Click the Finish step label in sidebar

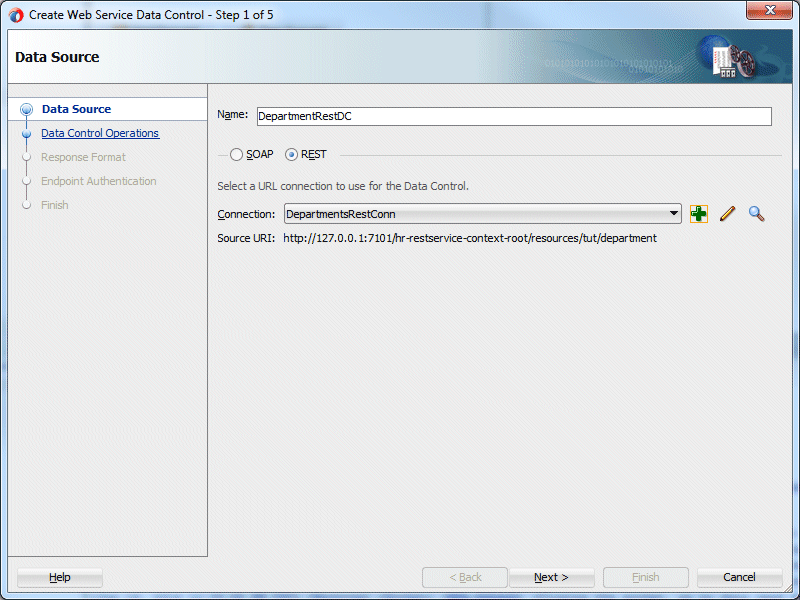pos(55,205)
